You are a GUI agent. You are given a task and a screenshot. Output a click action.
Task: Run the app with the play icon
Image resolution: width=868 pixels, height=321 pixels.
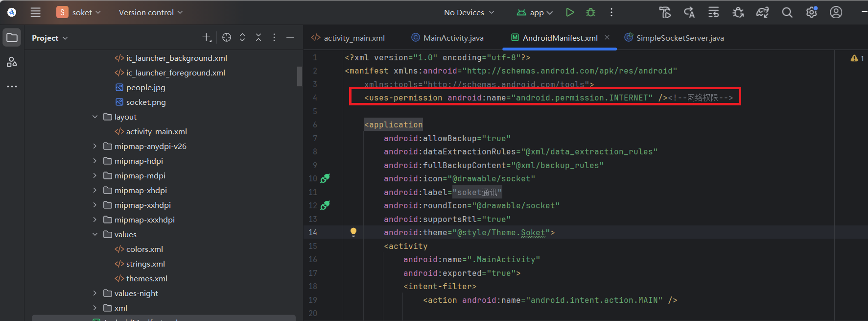(x=570, y=12)
